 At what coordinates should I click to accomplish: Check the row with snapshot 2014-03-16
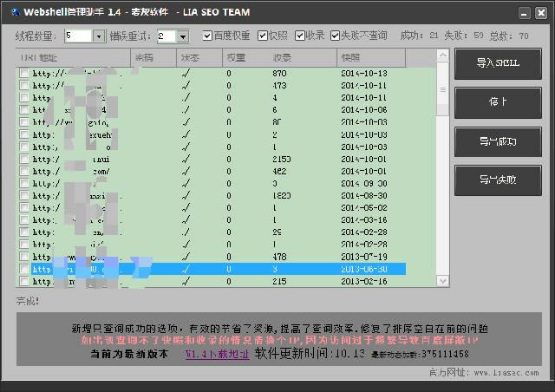24,219
